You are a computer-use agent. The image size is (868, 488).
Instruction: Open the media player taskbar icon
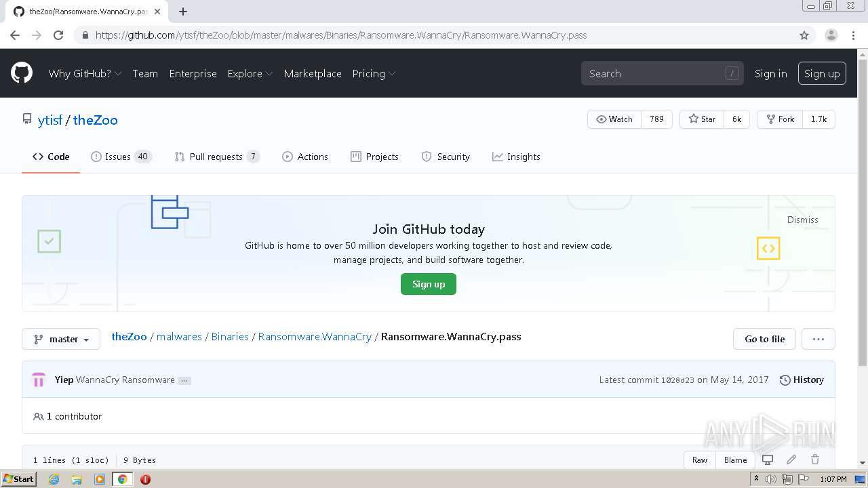(x=100, y=479)
